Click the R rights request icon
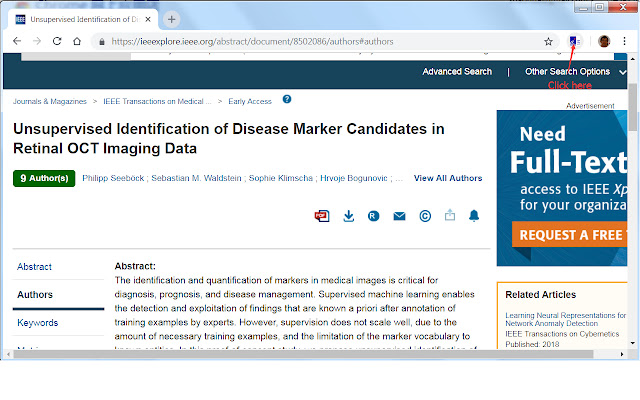The width and height of the screenshot is (640, 400). [x=373, y=215]
